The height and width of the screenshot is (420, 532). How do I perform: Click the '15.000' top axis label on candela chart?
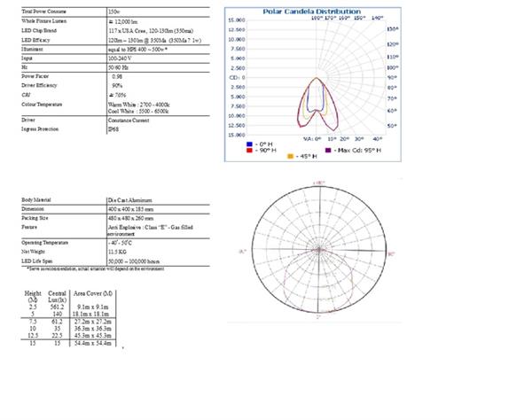[237, 20]
